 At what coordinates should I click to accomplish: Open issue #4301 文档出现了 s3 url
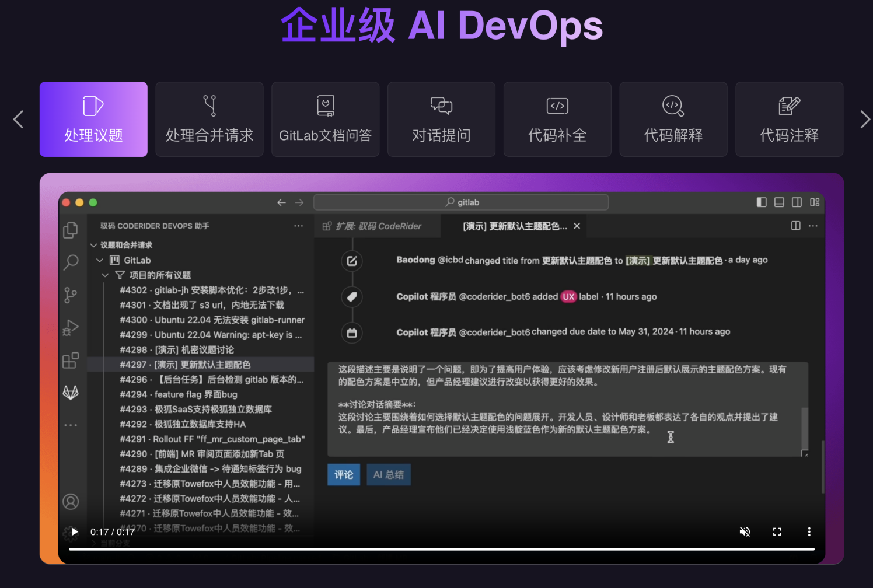tap(201, 305)
